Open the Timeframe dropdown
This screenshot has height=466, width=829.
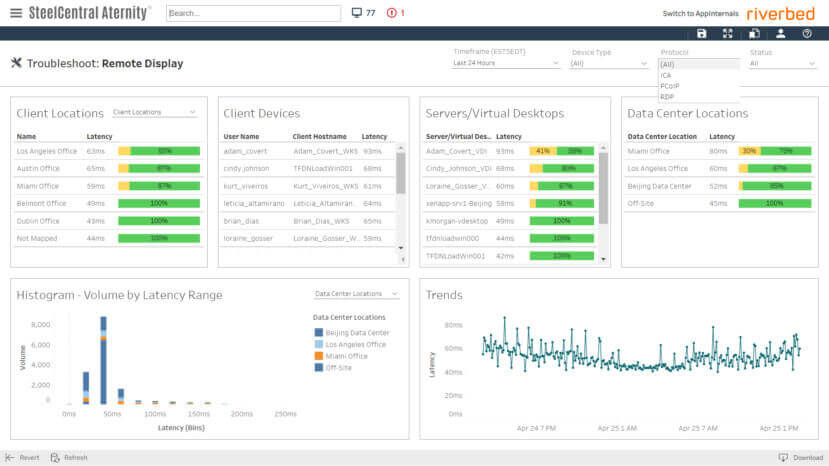(x=506, y=63)
